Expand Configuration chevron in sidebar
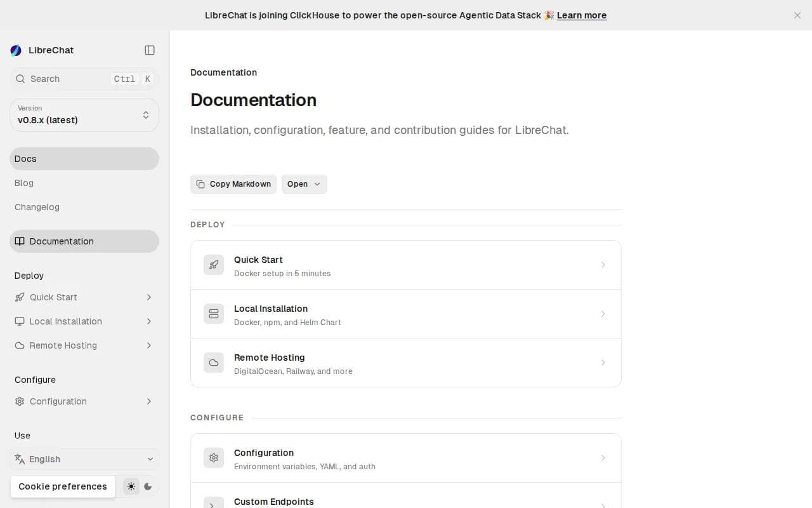The image size is (812, 508). pyautogui.click(x=149, y=401)
